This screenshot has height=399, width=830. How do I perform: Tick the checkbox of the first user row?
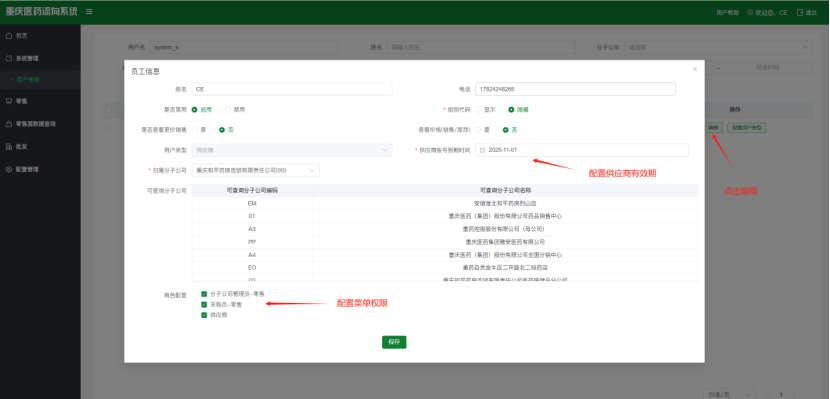tap(109, 128)
